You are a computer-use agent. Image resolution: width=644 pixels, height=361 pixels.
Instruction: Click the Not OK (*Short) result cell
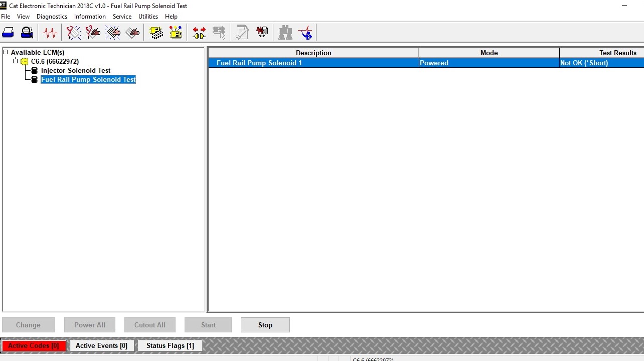pyautogui.click(x=602, y=63)
